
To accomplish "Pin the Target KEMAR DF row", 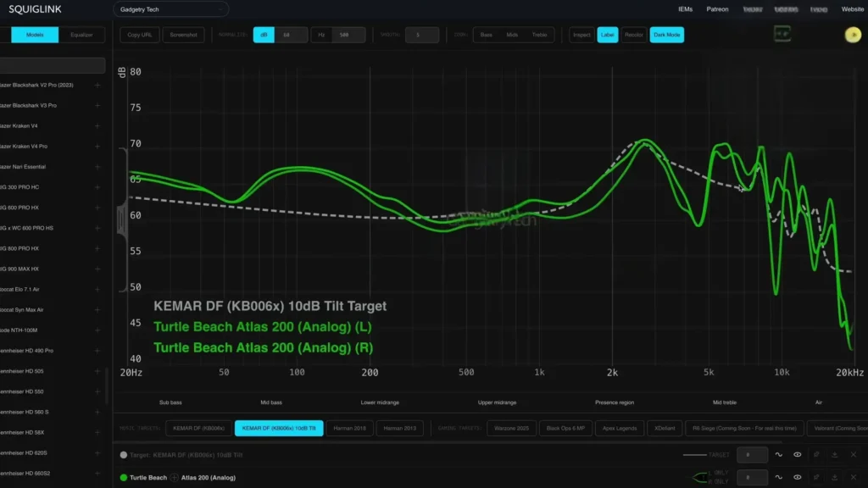I will [x=816, y=455].
